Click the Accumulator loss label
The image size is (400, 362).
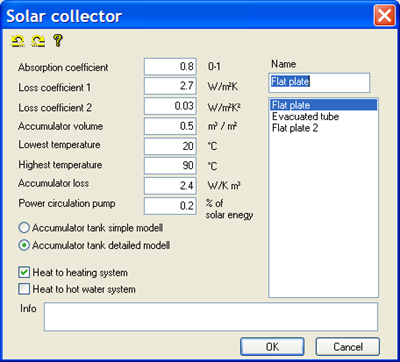click(54, 183)
